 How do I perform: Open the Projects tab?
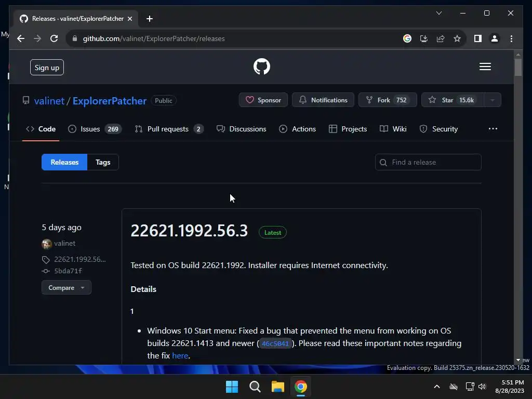click(348, 129)
